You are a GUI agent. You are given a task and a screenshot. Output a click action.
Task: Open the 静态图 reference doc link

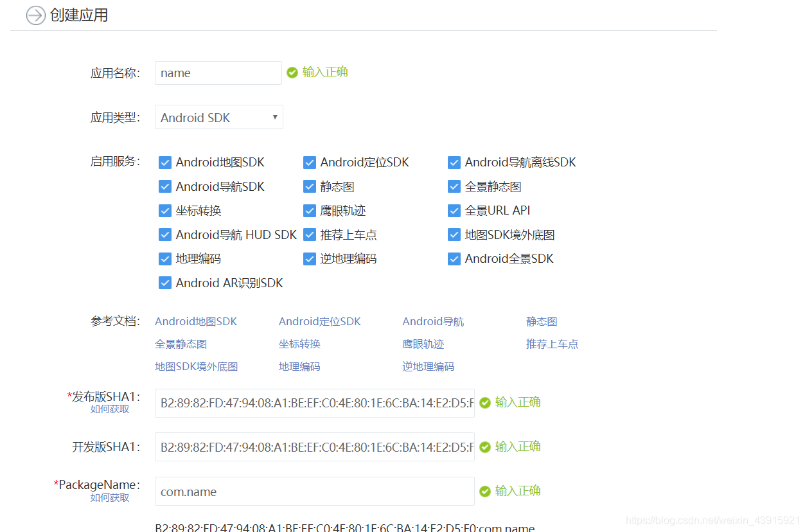pos(542,321)
